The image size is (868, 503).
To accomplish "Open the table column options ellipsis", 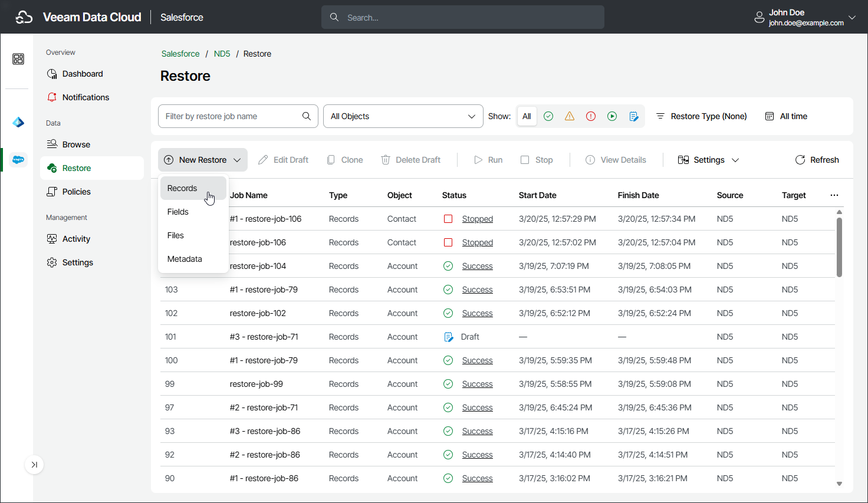I will 834,195.
